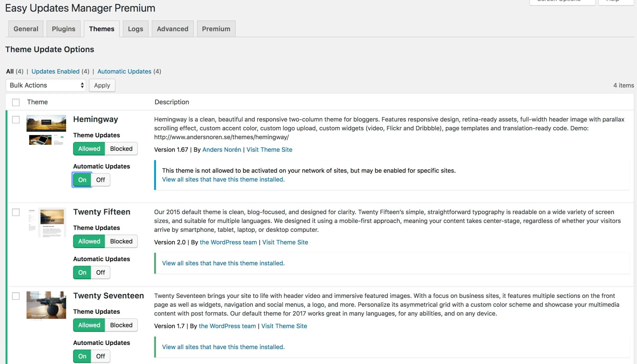Filter by Automatic Updates link

(x=124, y=71)
